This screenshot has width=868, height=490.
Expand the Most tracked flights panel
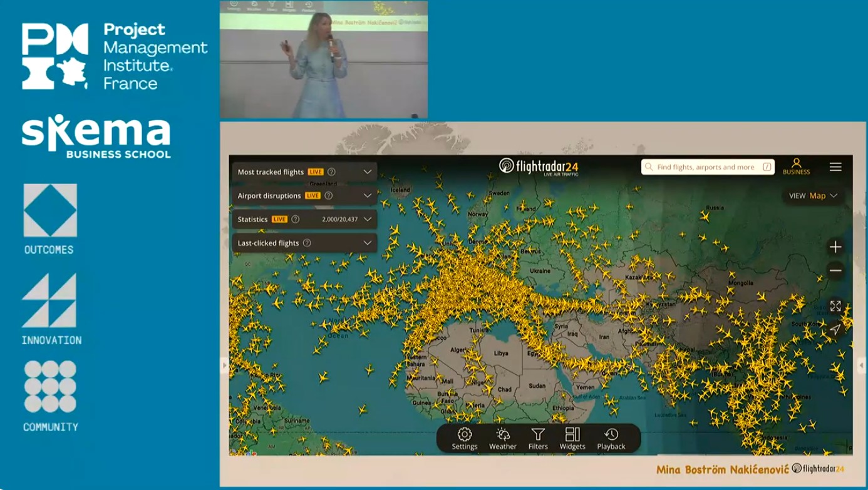368,171
